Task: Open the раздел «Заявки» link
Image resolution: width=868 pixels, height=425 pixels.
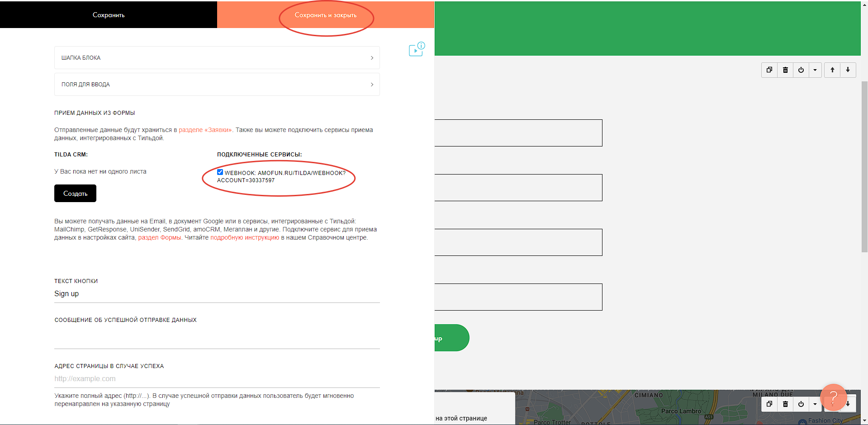Action: point(205,130)
